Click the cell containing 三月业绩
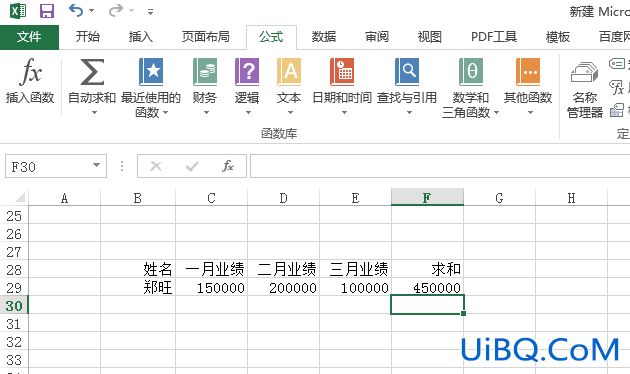This screenshot has height=374, width=630. (x=355, y=269)
